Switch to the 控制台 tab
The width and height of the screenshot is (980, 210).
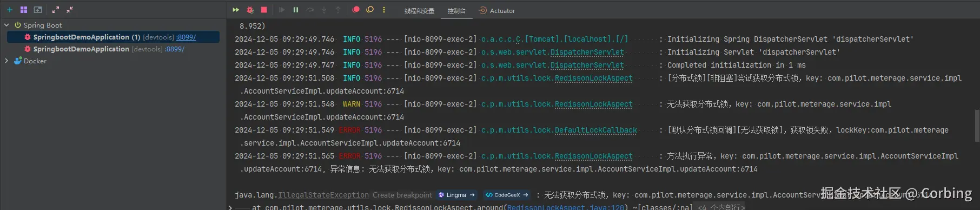[x=456, y=11]
